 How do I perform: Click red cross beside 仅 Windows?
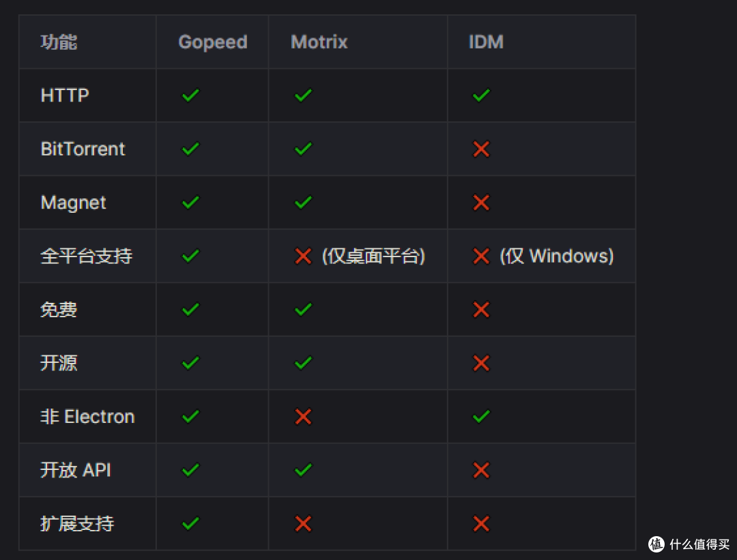481,256
